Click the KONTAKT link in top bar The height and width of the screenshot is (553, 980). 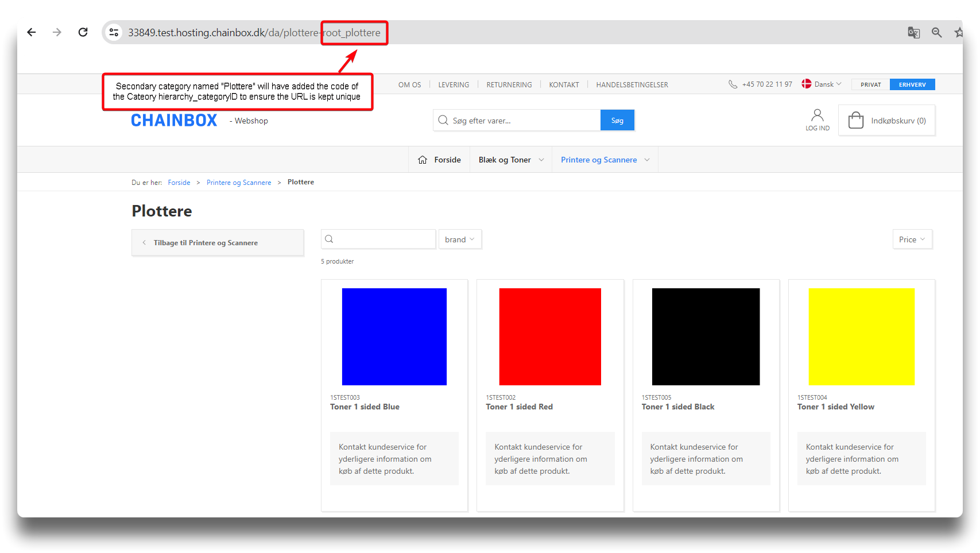[564, 85]
